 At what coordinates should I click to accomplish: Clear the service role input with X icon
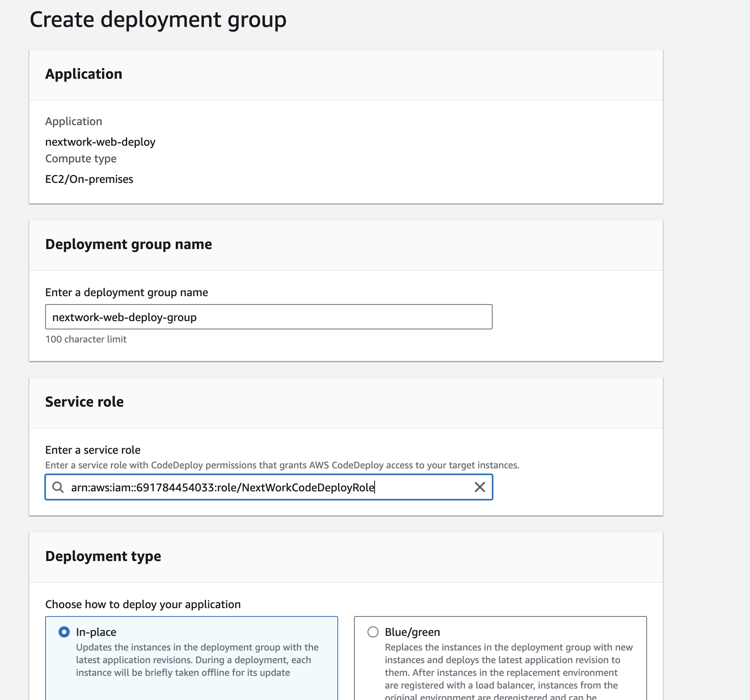coord(480,487)
